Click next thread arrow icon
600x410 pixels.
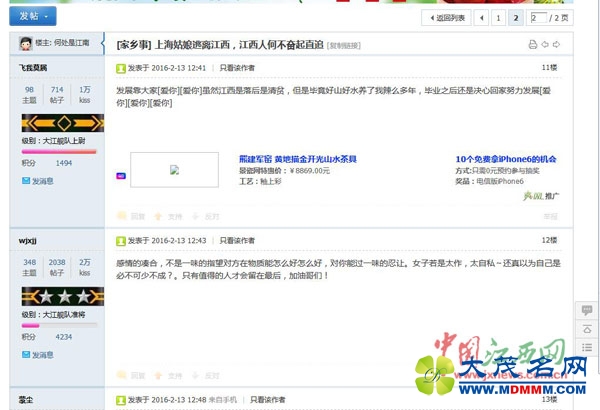pyautogui.click(x=557, y=44)
